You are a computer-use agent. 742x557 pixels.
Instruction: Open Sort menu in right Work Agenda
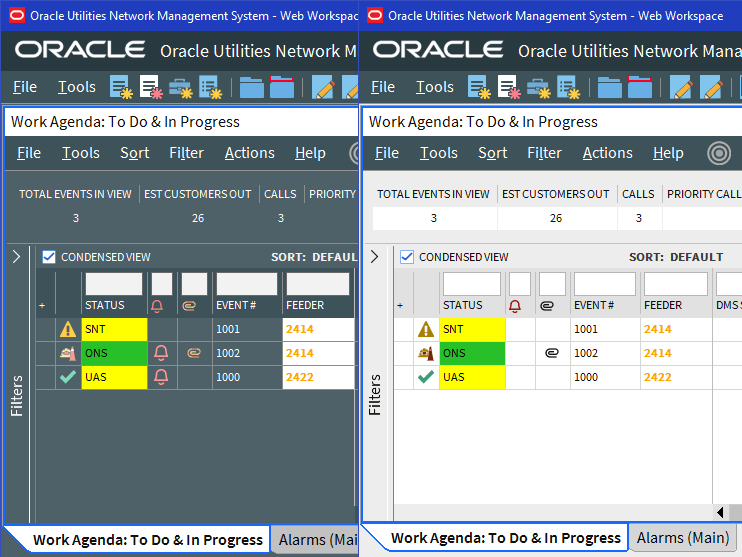(492, 153)
